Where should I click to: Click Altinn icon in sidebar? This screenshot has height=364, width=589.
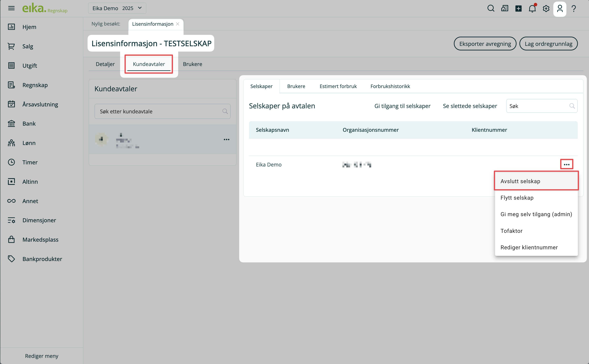point(11,181)
